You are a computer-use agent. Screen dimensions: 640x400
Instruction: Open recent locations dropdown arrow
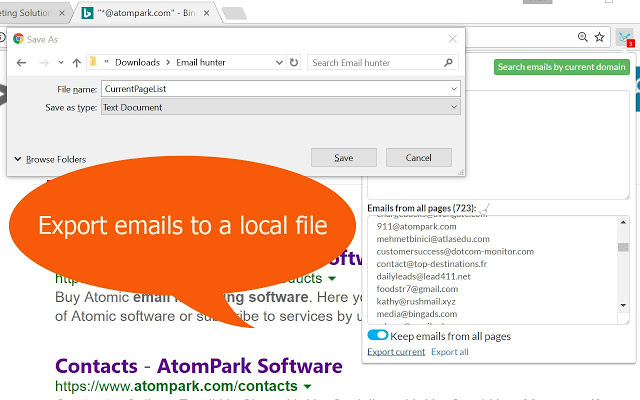click(61, 62)
